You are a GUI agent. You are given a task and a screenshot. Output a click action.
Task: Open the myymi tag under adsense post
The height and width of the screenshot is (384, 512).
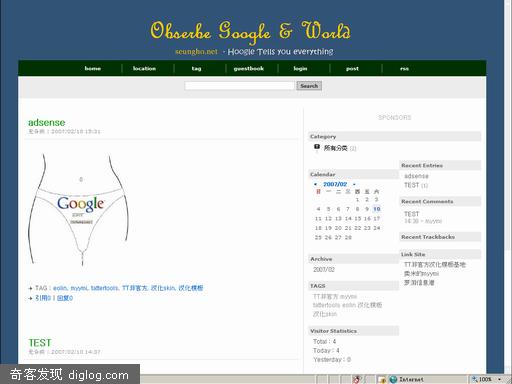click(x=79, y=288)
